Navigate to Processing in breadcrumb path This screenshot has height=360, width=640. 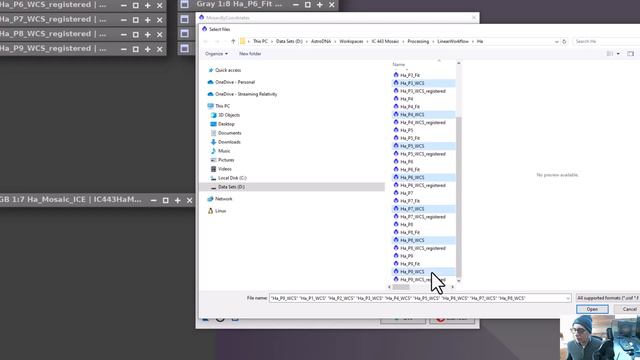[418, 41]
